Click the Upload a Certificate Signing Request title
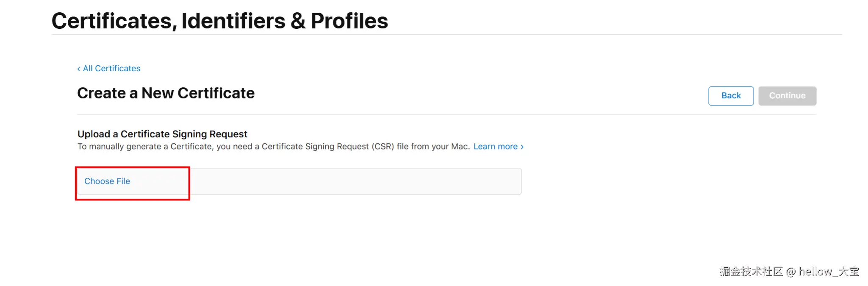 point(162,134)
